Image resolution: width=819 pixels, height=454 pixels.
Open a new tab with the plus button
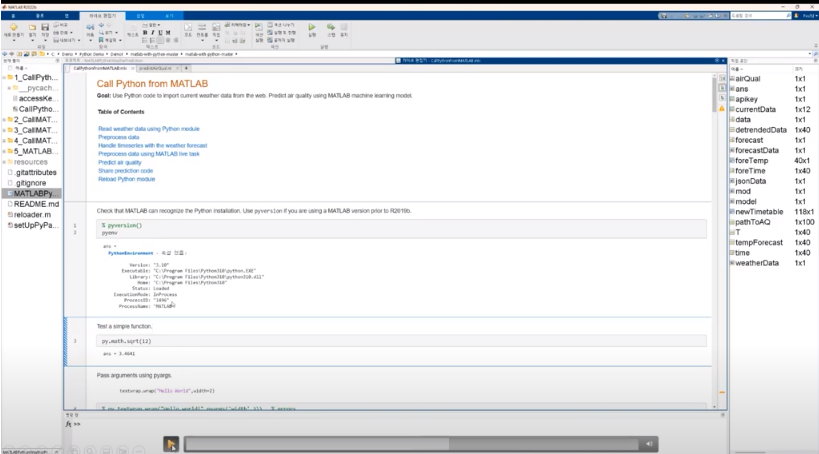[186, 68]
